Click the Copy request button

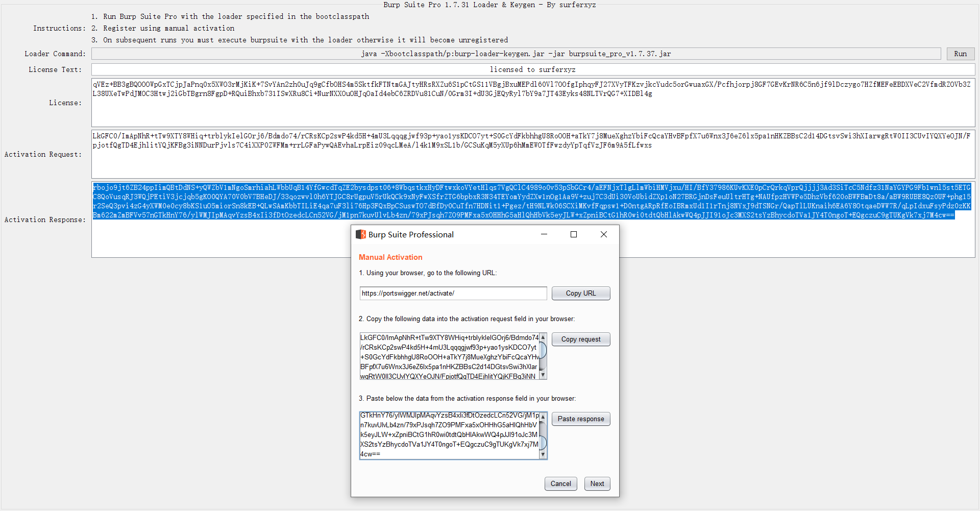click(581, 339)
